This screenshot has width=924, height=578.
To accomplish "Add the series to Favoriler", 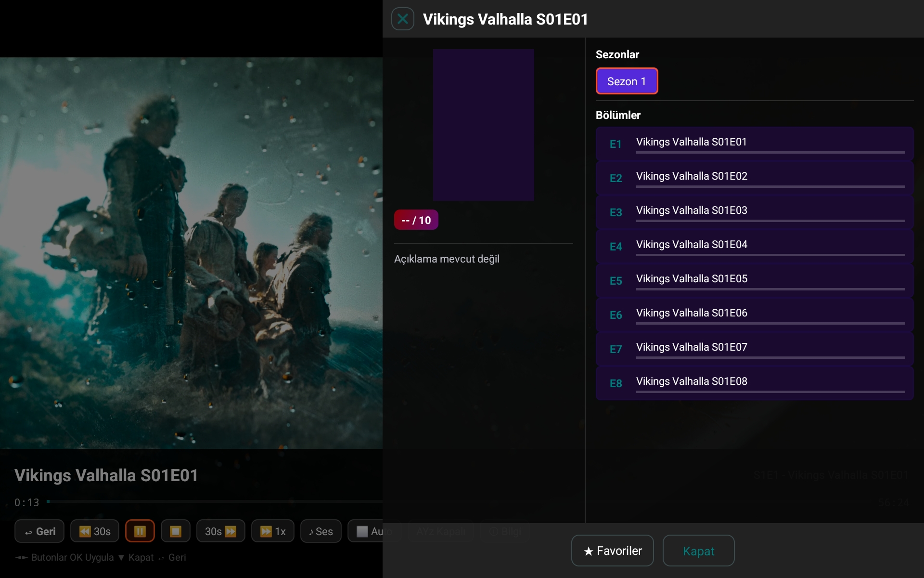I will click(x=612, y=551).
